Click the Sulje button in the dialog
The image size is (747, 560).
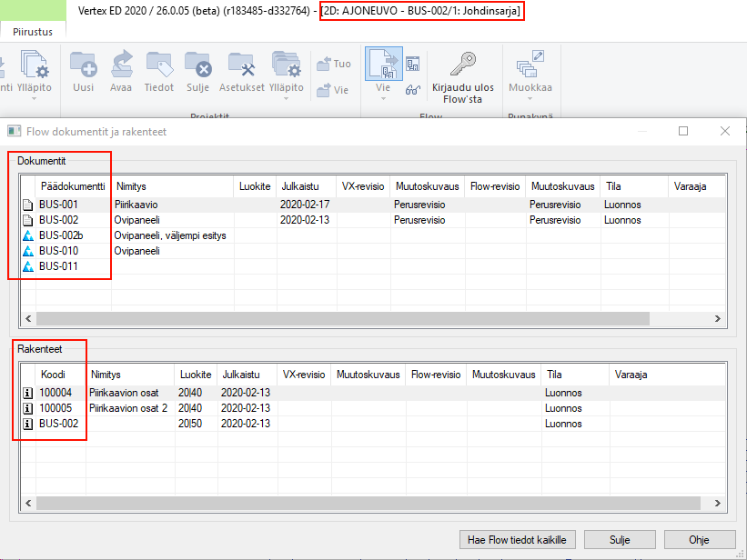tap(620, 539)
